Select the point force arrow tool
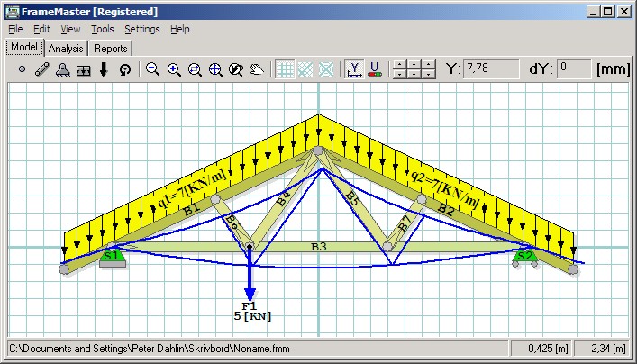Screen dimensions: 637x364 tap(104, 69)
